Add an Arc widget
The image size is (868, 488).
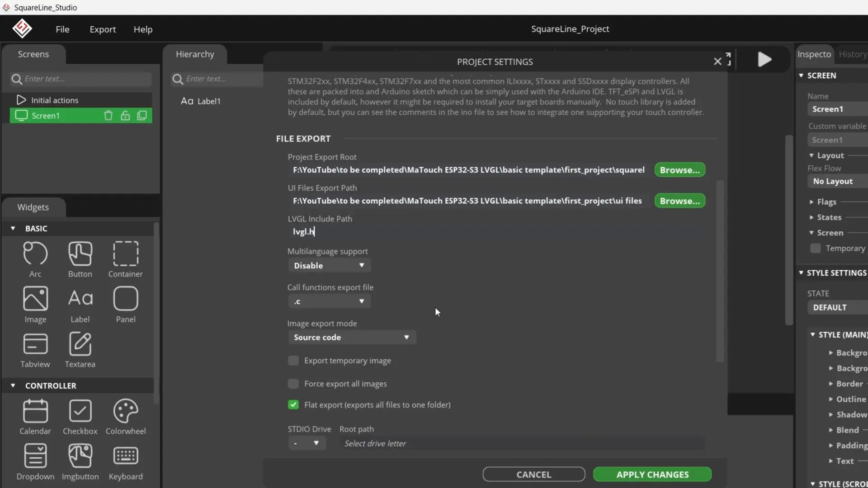pyautogui.click(x=35, y=259)
